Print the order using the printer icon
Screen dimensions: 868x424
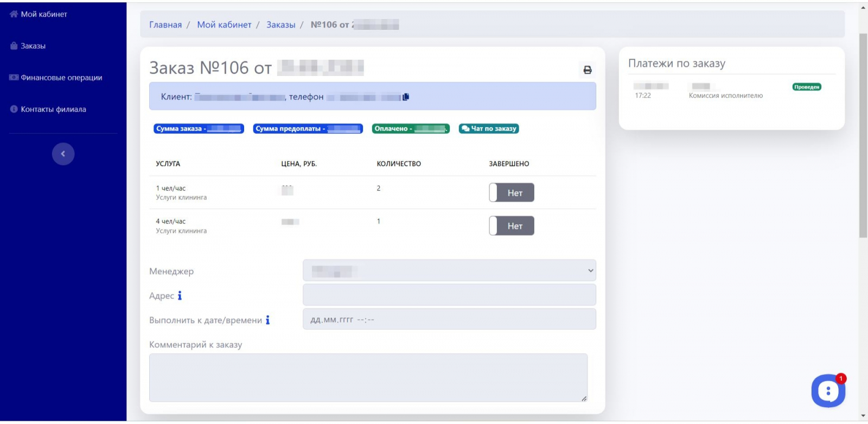tap(587, 70)
